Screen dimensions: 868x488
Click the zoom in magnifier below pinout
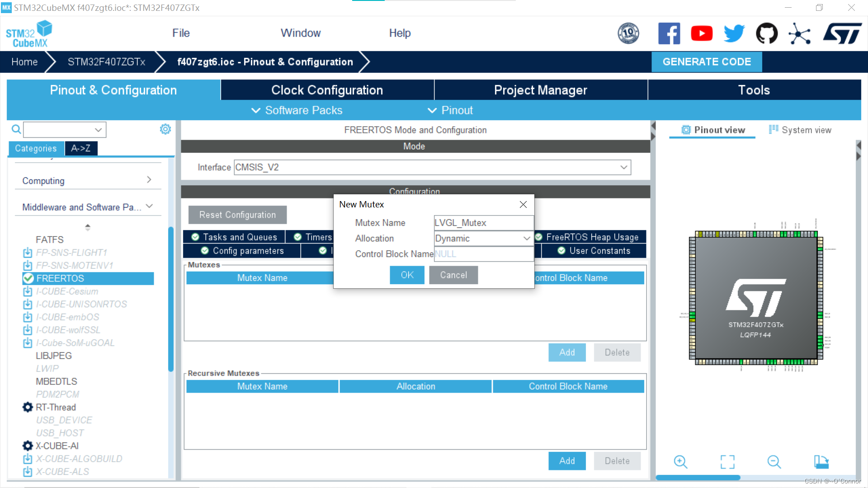[x=680, y=461]
